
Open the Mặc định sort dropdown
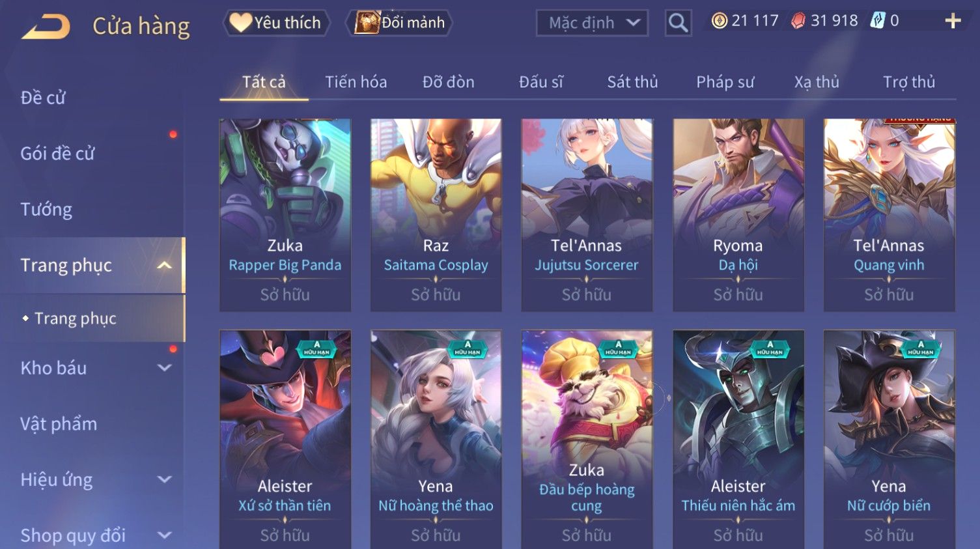pyautogui.click(x=592, y=23)
